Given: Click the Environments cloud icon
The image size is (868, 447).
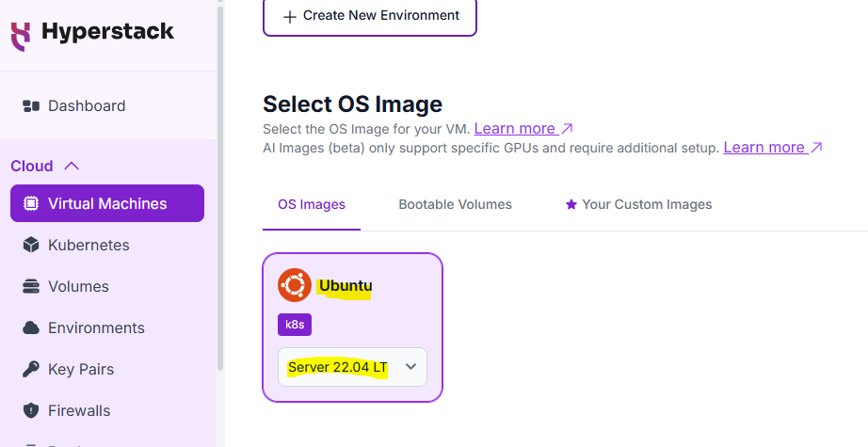Looking at the screenshot, I should [x=30, y=328].
